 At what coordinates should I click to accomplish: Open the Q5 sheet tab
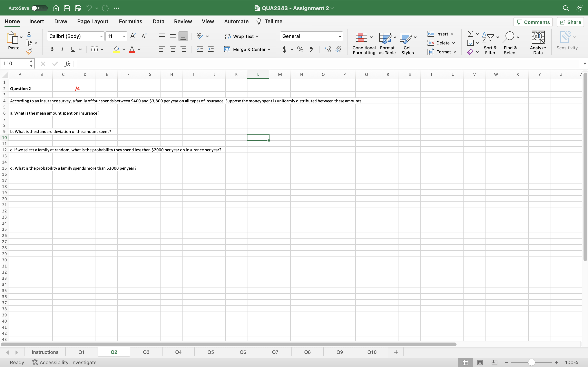(210, 352)
